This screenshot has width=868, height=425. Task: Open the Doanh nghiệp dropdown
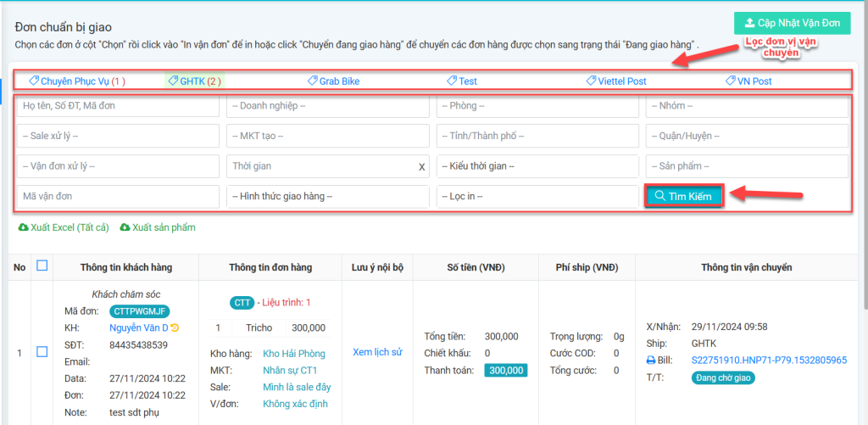[328, 106]
